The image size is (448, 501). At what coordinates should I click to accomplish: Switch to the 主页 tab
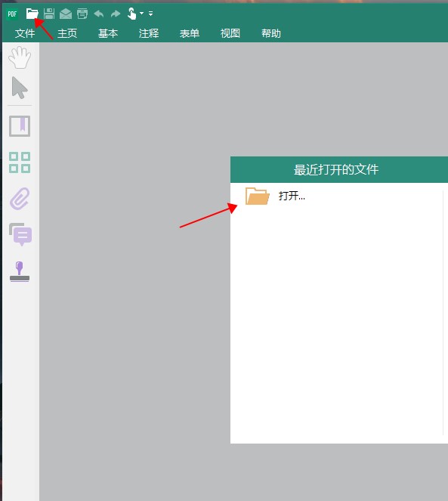67,33
